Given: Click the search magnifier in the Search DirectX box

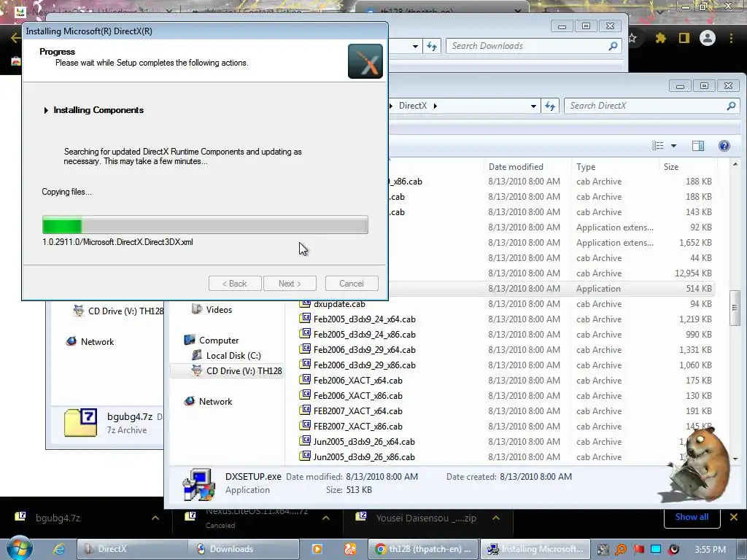Looking at the screenshot, I should (731, 106).
